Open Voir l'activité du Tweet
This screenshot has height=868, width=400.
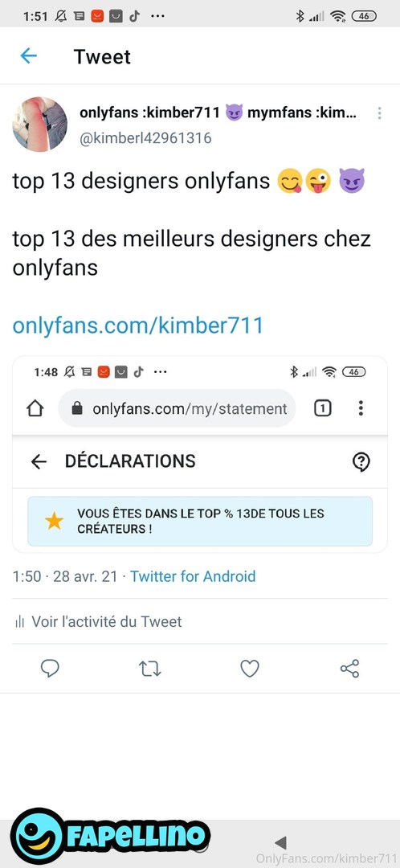pyautogui.click(x=99, y=621)
